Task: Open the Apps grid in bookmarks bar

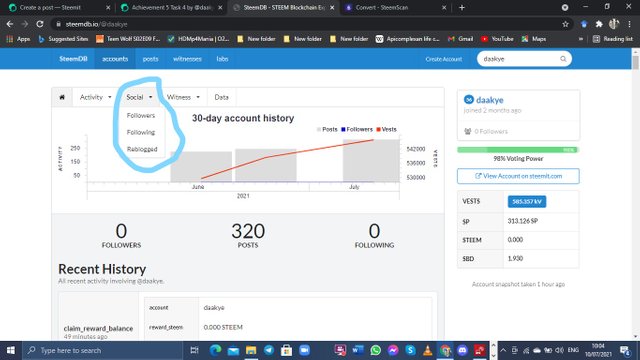Action: point(18,39)
